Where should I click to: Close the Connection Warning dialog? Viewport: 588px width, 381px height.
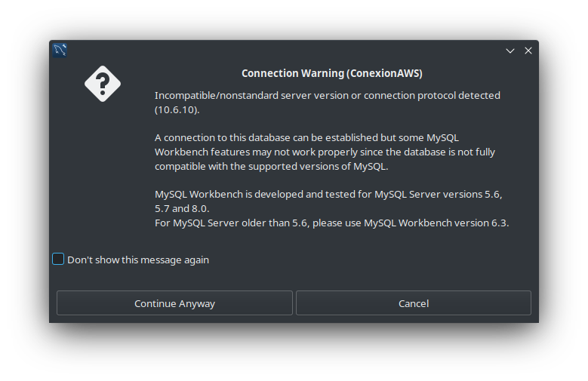[x=528, y=51]
